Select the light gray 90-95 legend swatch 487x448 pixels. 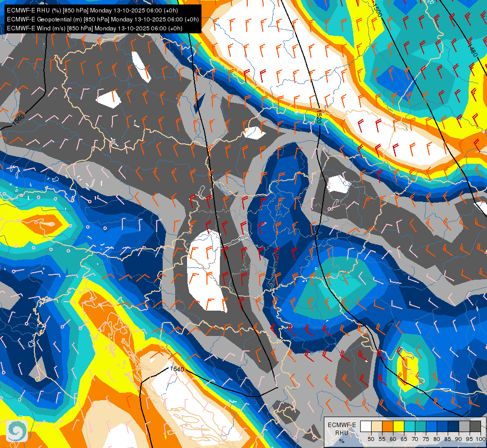[464, 426]
